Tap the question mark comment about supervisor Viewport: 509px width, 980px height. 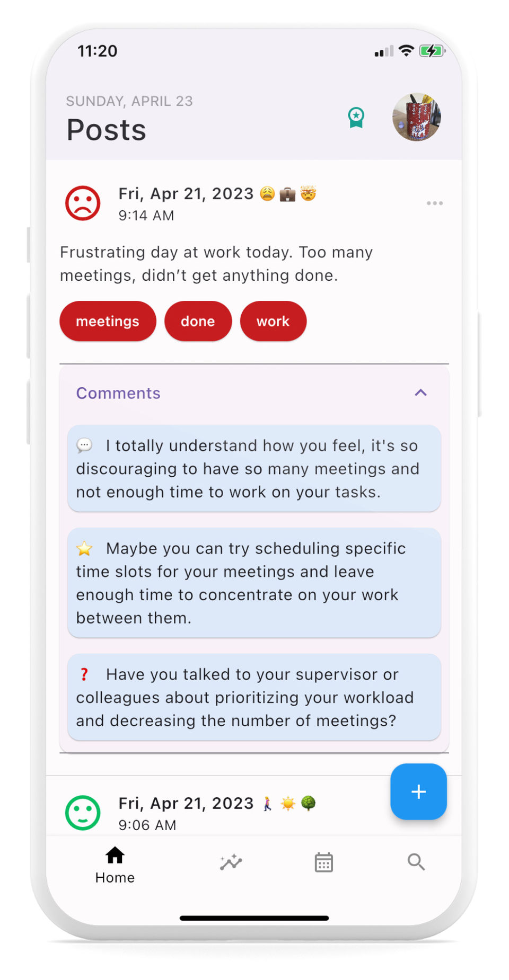(x=254, y=697)
